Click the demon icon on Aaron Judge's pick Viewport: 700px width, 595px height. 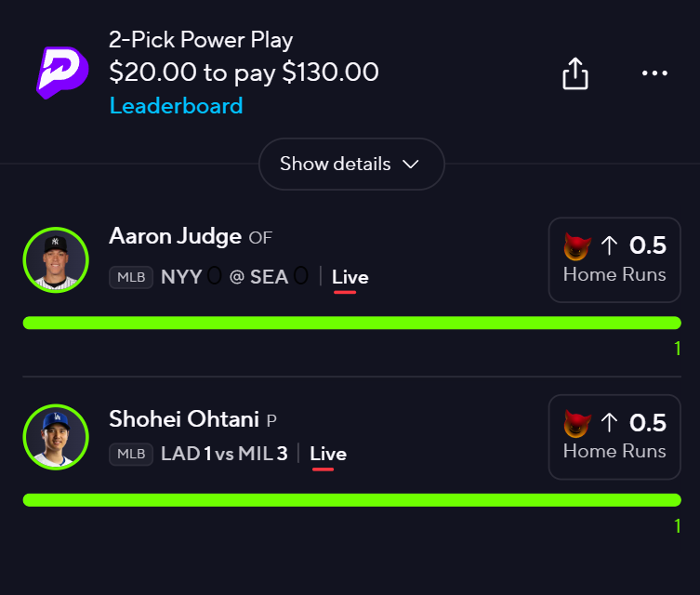coord(577,246)
